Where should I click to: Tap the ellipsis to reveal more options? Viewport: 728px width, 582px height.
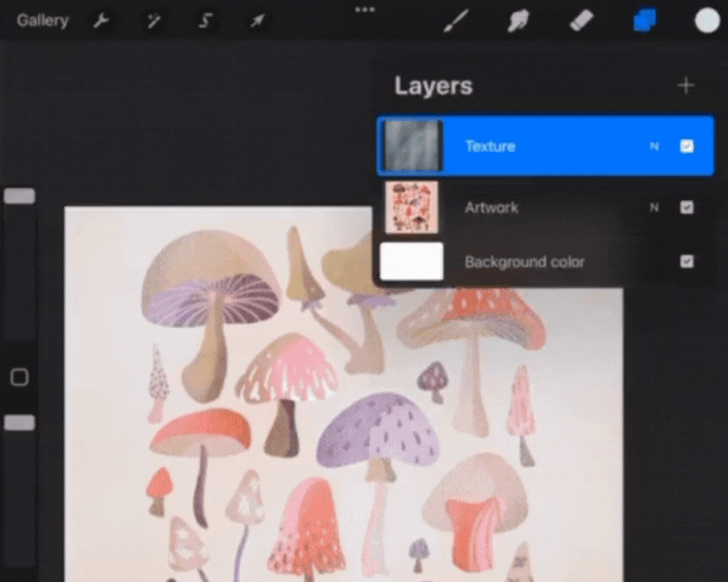coord(364,10)
